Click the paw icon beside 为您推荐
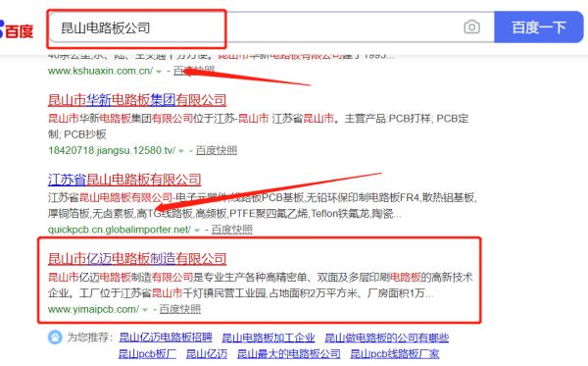Viewport: 588px width, 366px height. [x=55, y=338]
